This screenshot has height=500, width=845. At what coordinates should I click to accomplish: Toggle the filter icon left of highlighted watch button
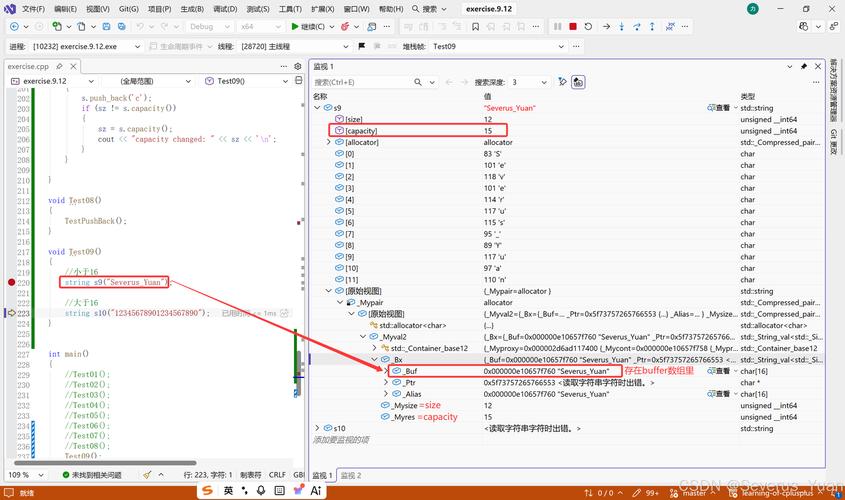(x=562, y=82)
